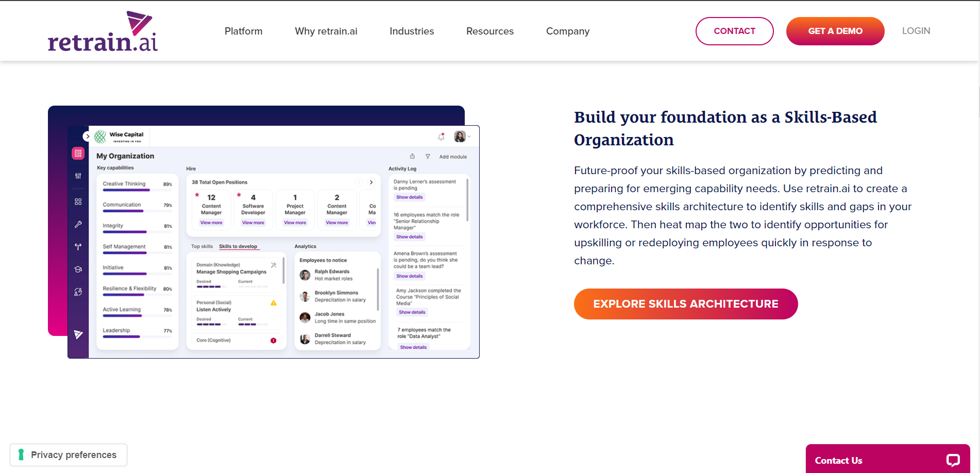Screen dimensions: 980x473
Task: Click the Leadership progress bar
Action: 137,337
